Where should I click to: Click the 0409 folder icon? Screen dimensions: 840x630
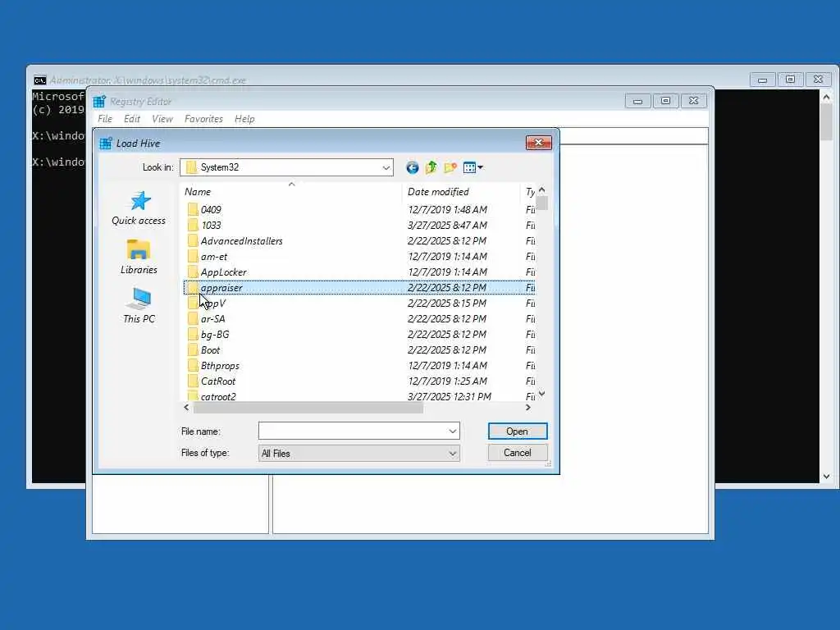point(193,209)
